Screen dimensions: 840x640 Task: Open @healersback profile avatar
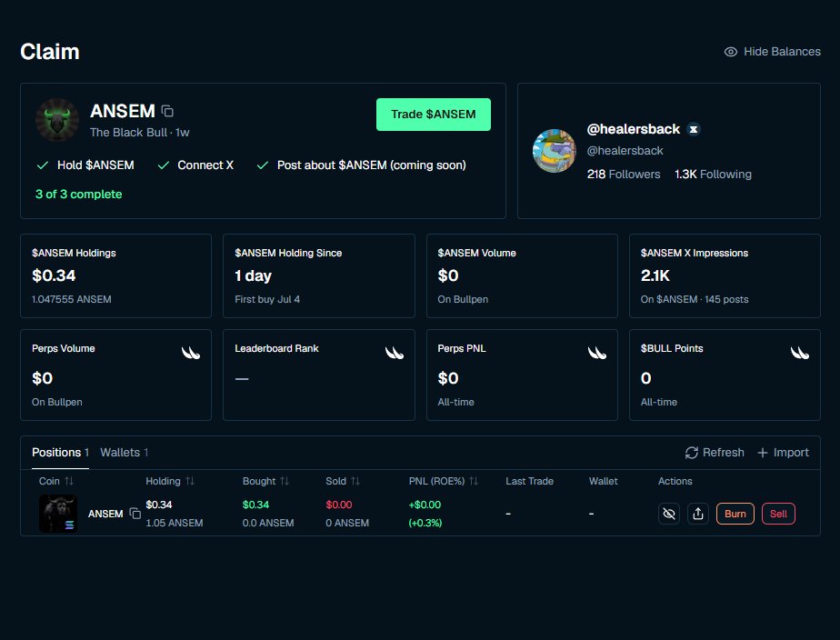pos(554,151)
